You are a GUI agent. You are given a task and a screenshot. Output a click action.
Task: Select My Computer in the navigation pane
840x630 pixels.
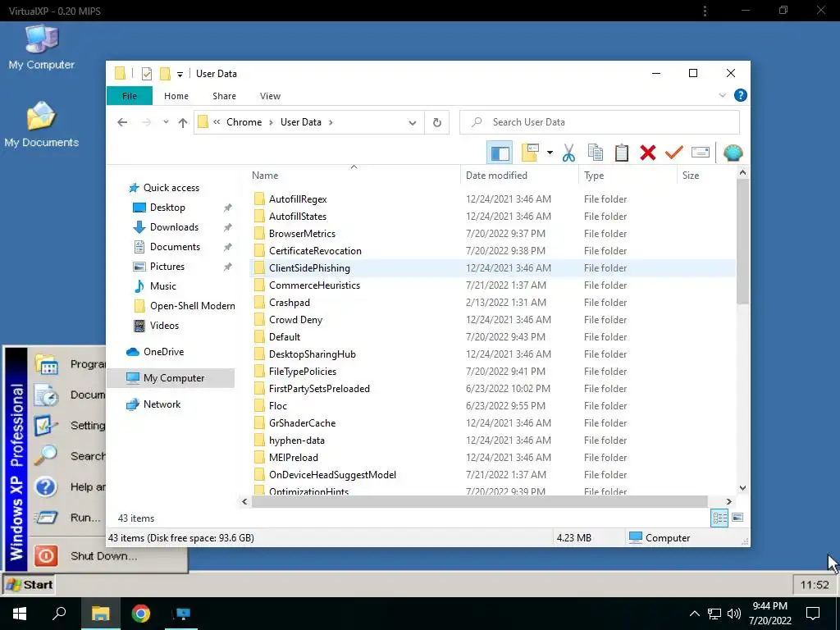171,378
